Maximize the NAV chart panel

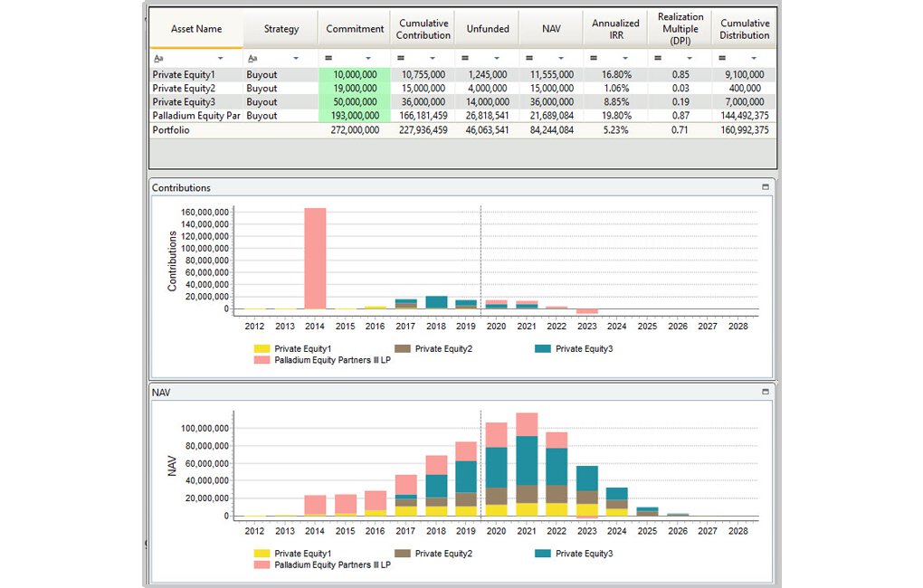(x=765, y=392)
